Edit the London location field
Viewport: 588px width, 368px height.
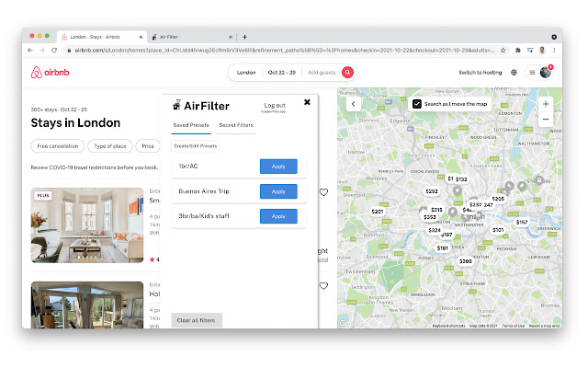click(246, 73)
